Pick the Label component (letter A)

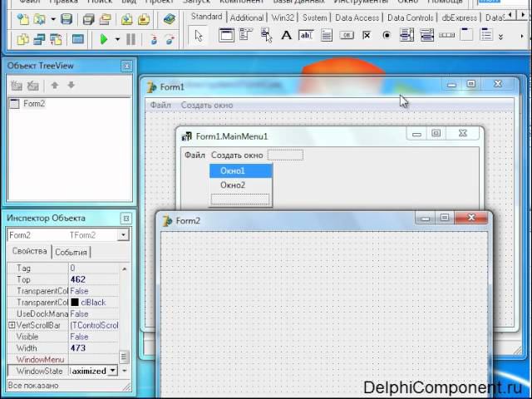(x=287, y=35)
